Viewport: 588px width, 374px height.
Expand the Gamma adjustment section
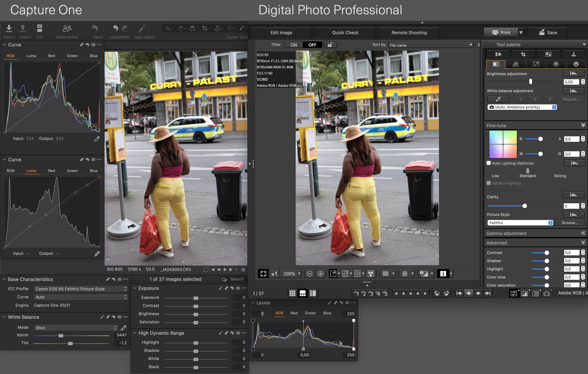click(583, 233)
